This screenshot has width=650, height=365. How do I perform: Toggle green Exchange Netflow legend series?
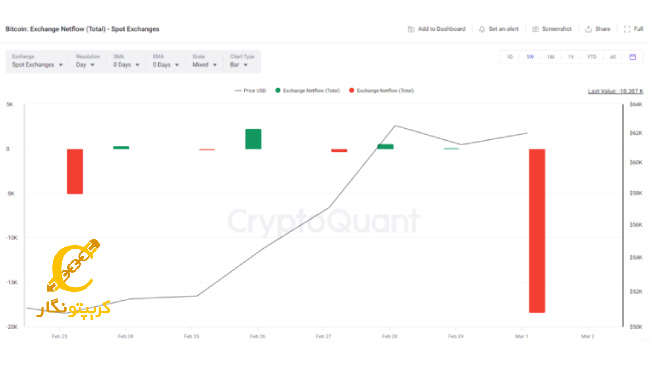pyautogui.click(x=308, y=90)
